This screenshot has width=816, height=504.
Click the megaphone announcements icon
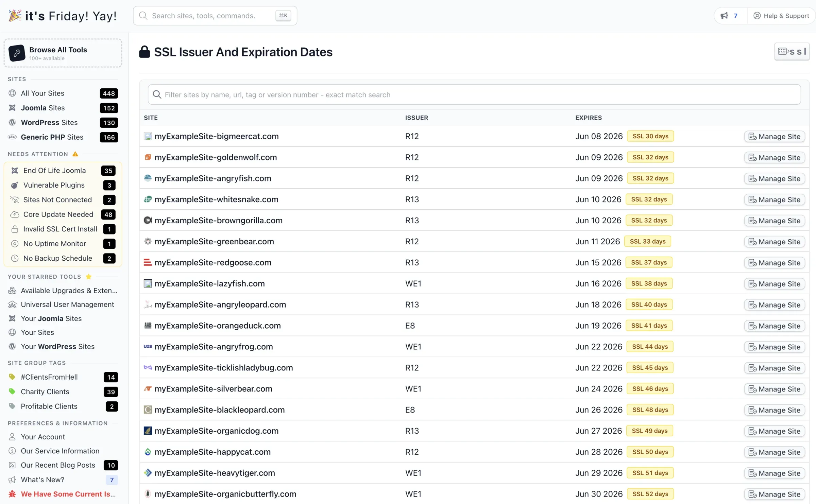pos(724,16)
